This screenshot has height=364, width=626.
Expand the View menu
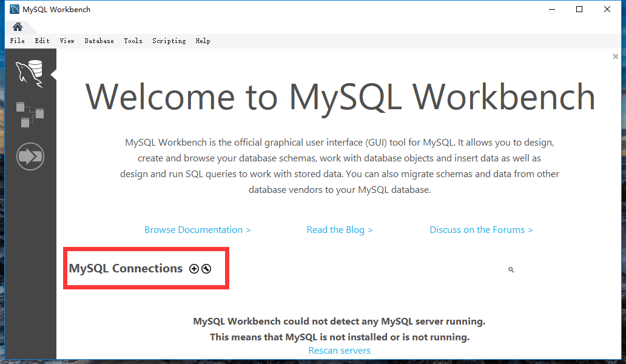click(67, 41)
